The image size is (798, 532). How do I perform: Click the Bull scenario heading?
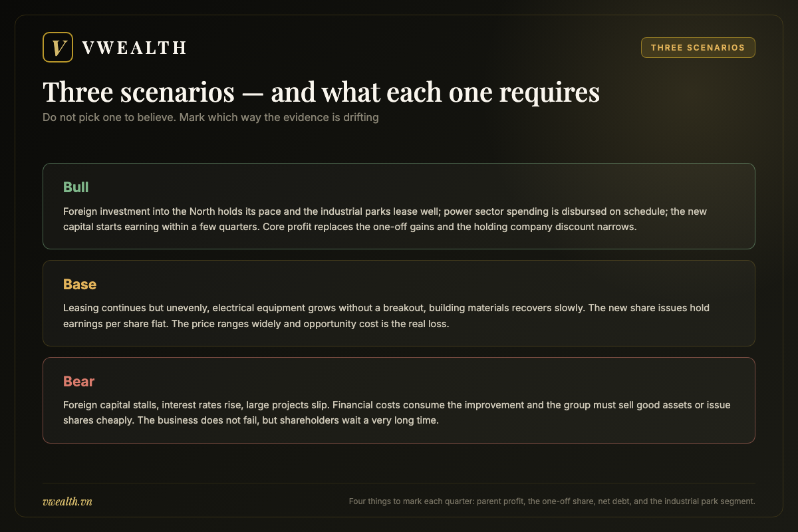(76, 187)
